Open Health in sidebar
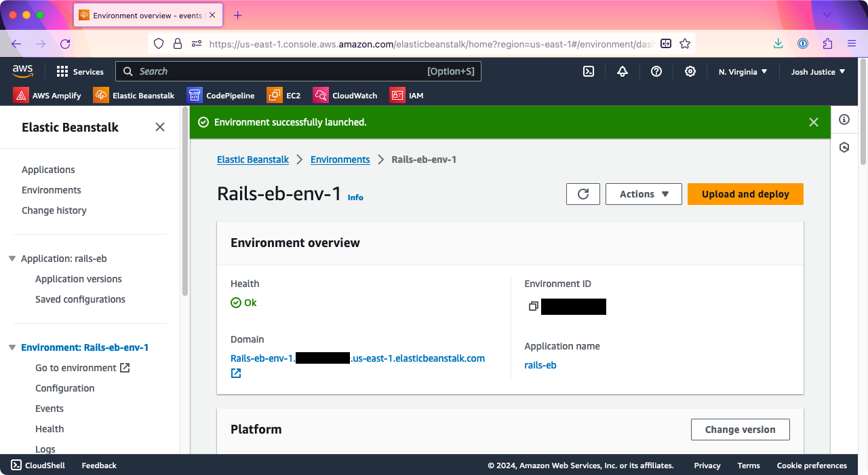868x475 pixels. point(50,429)
